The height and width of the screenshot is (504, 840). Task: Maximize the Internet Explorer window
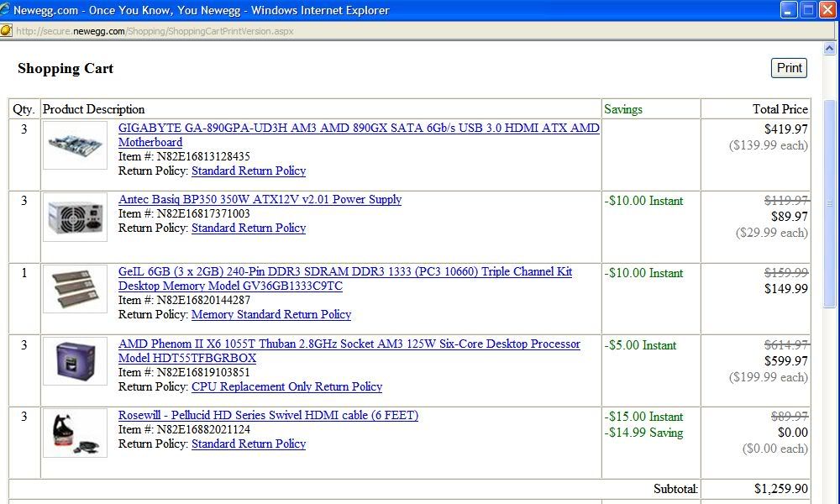pos(808,10)
